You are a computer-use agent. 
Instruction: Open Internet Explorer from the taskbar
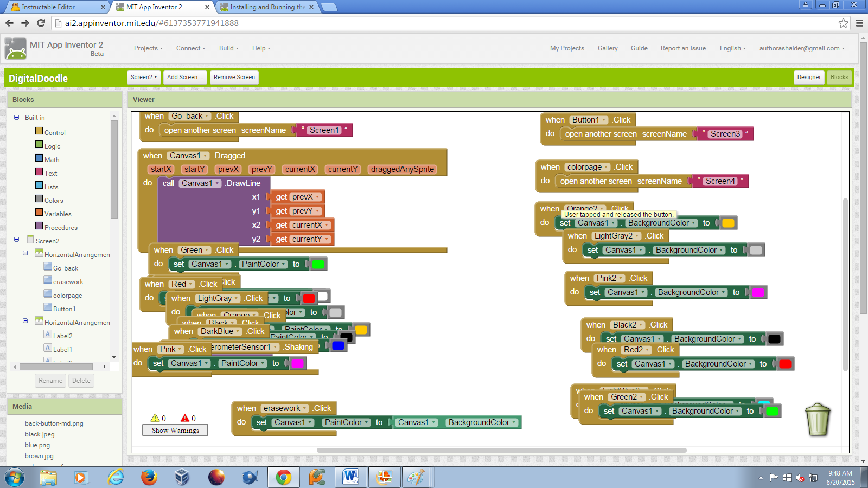pos(116,478)
